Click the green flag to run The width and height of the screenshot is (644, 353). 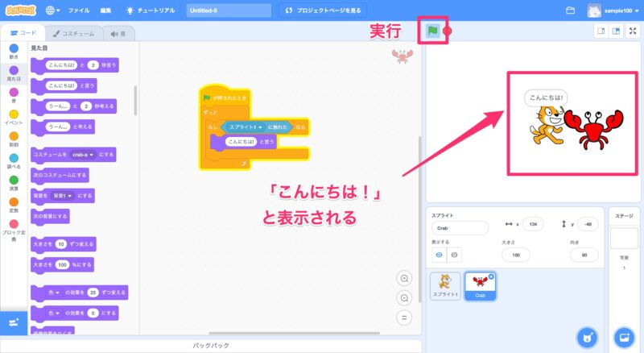pyautogui.click(x=432, y=31)
